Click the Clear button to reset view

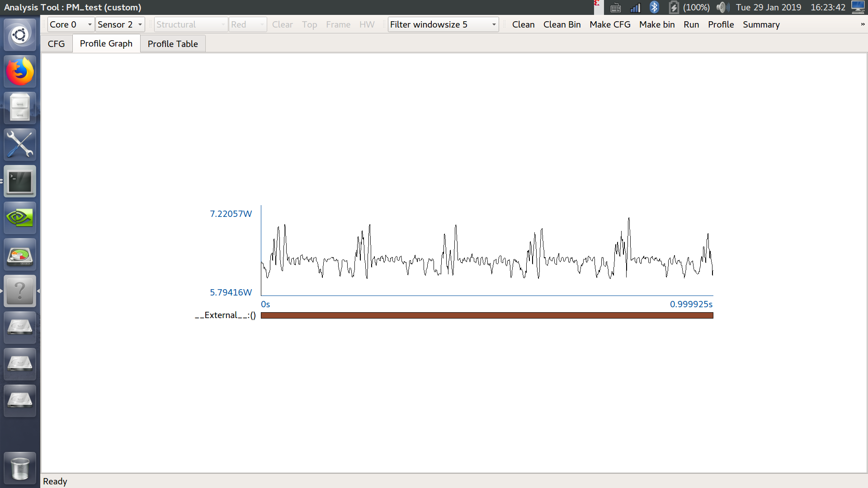282,24
